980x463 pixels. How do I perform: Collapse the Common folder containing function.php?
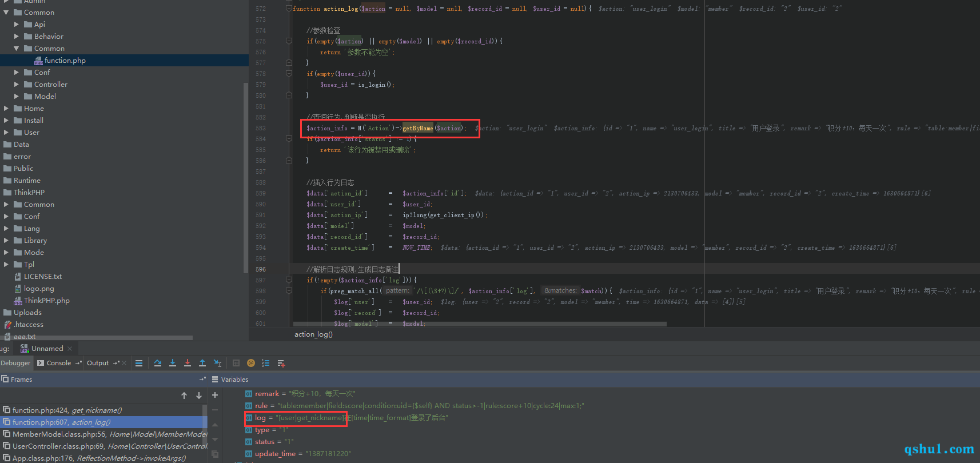pyautogui.click(x=17, y=49)
